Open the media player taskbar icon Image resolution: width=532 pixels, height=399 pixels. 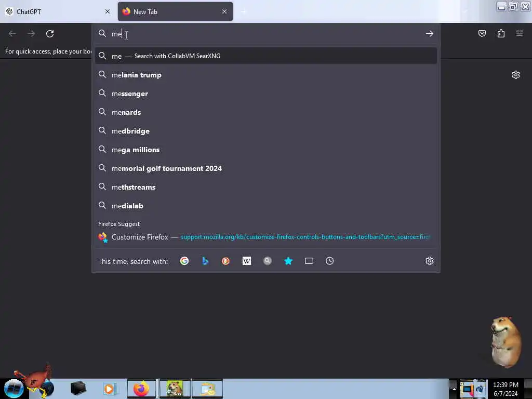109,389
